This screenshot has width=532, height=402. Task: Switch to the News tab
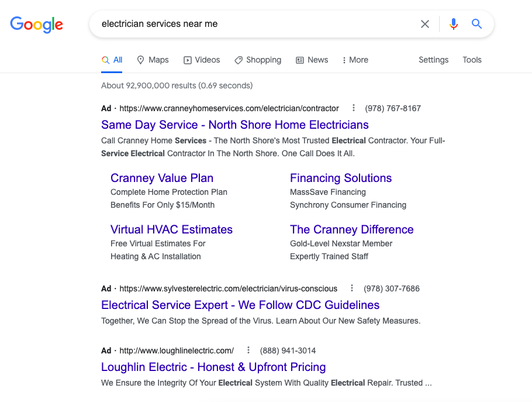[x=312, y=60]
